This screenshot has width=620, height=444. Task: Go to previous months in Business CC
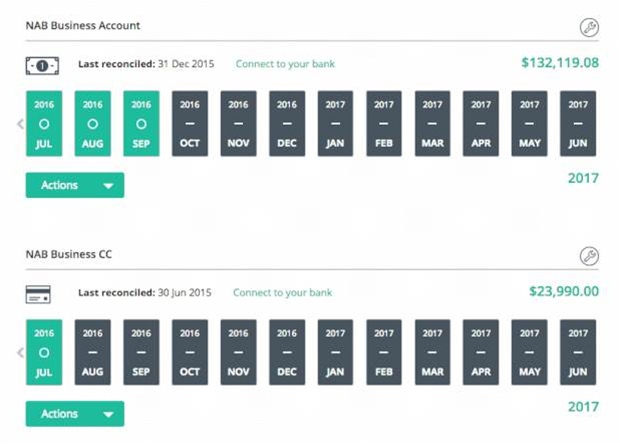point(21,353)
